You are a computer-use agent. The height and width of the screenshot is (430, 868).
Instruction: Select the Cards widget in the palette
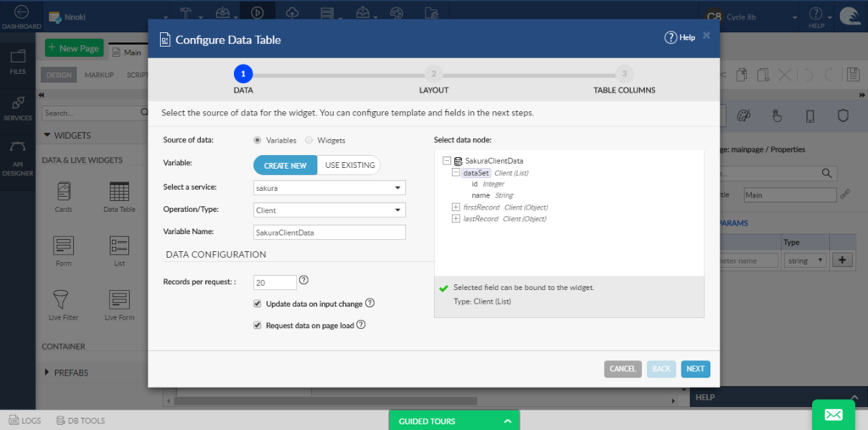click(x=64, y=197)
